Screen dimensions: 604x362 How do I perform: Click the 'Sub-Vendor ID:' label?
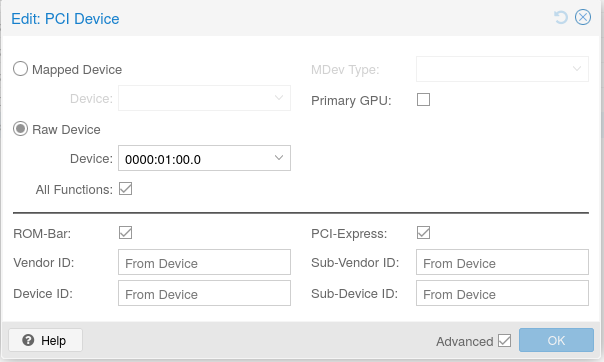click(x=355, y=263)
